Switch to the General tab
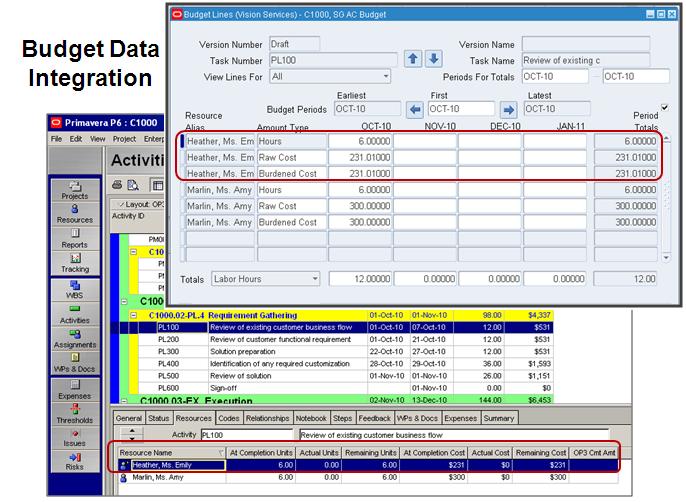The height and width of the screenshot is (502, 686). (129, 418)
